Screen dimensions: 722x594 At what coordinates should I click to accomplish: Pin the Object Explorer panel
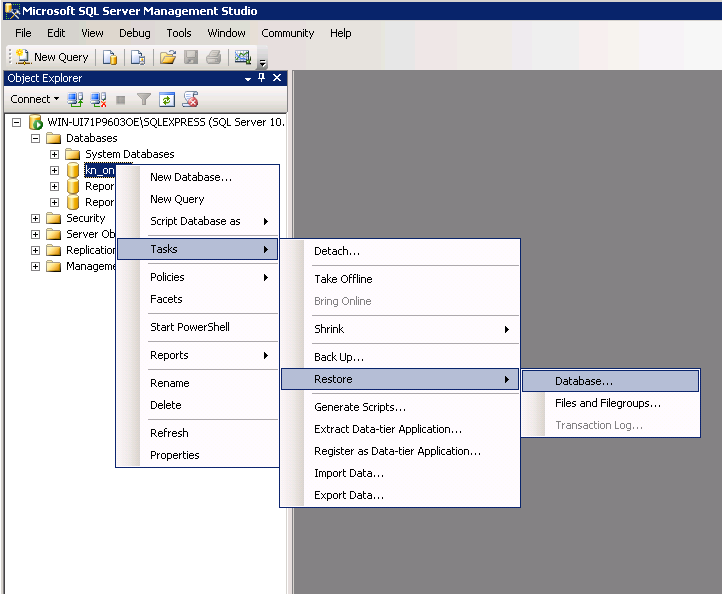262,78
